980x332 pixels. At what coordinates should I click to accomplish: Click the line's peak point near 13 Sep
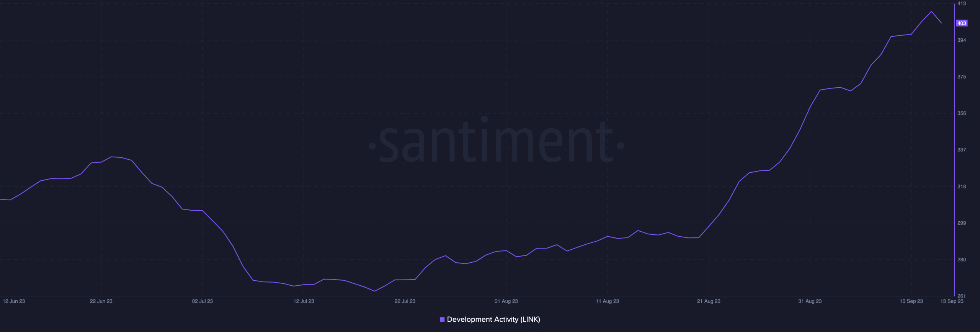(931, 11)
